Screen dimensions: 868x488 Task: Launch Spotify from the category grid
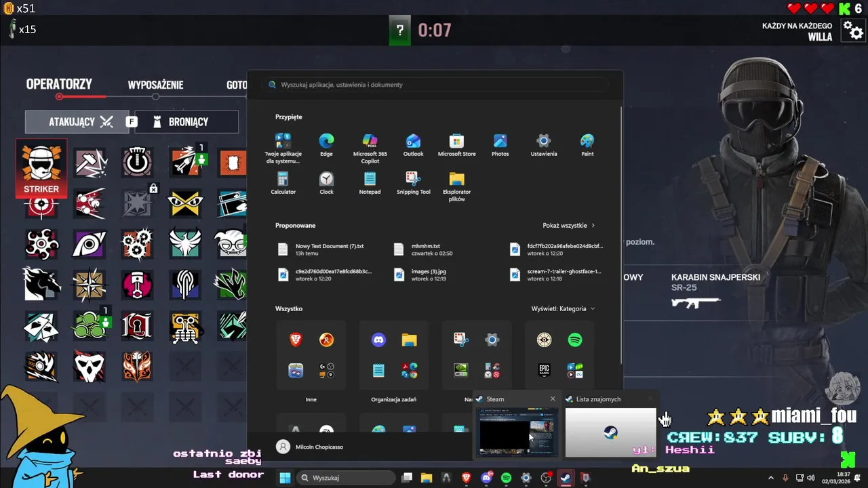[575, 340]
